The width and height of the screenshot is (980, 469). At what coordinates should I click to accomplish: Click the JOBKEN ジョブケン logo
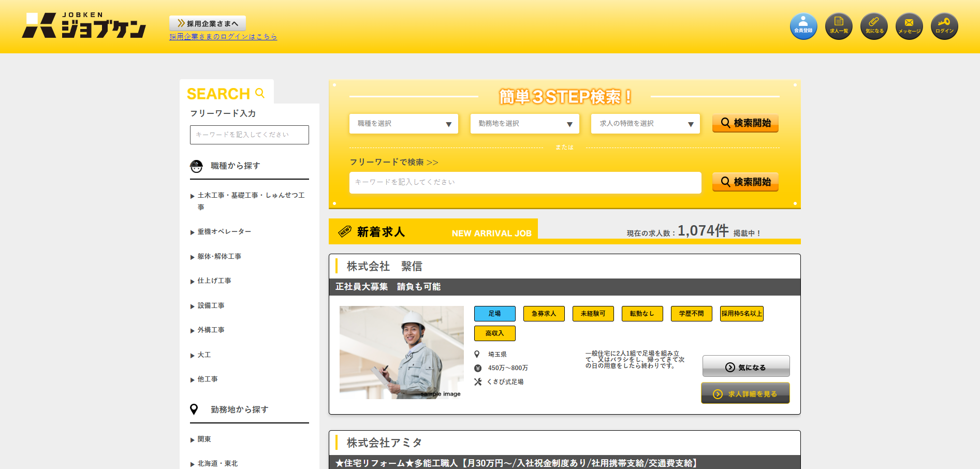click(x=84, y=26)
